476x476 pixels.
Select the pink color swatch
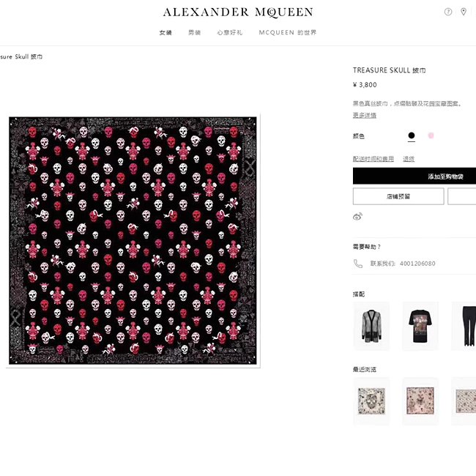(431, 135)
